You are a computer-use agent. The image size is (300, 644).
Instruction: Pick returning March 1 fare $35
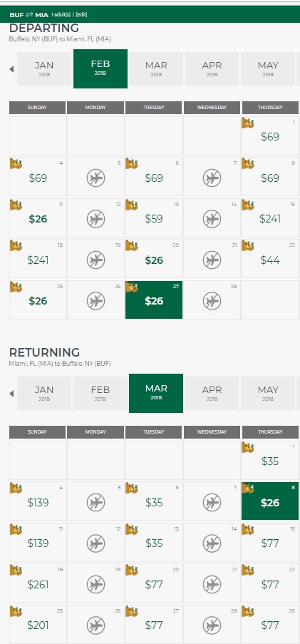270,461
